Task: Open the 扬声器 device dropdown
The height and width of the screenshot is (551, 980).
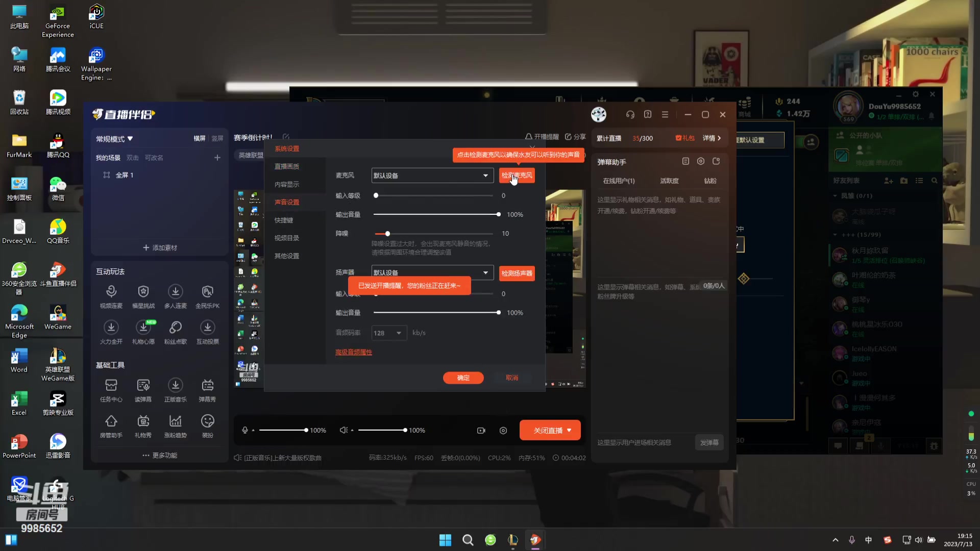Action: click(432, 272)
